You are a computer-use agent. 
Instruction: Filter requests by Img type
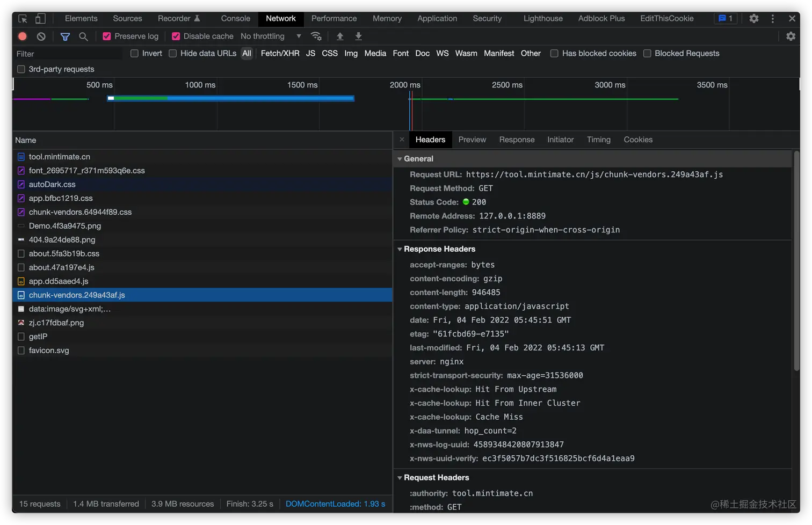pos(351,54)
